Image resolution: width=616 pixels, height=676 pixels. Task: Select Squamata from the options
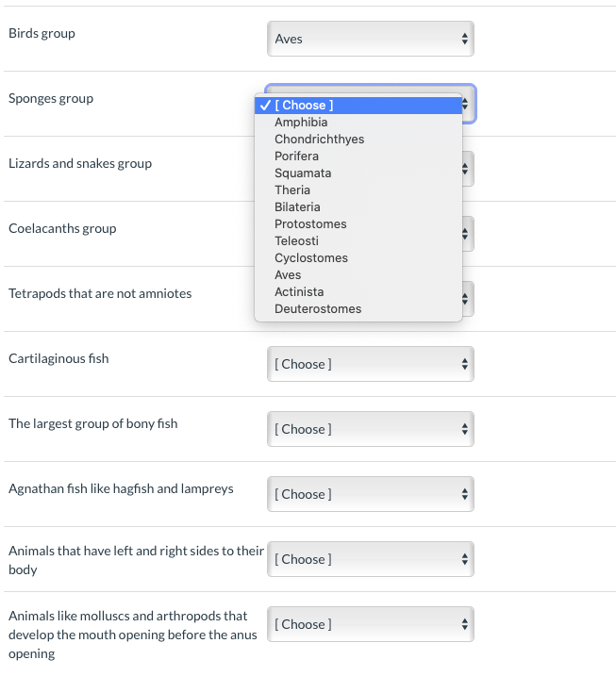click(x=303, y=173)
